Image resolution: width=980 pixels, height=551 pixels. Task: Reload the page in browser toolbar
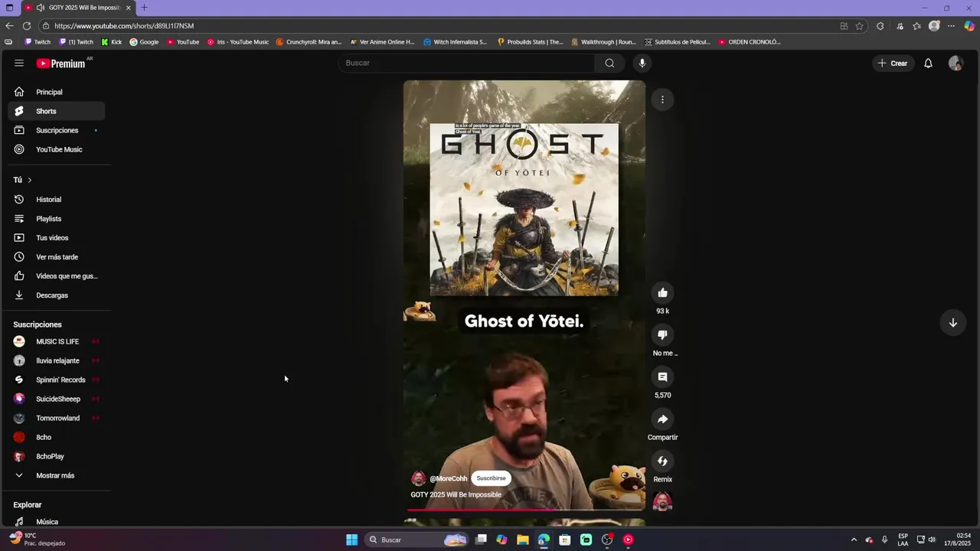27,26
